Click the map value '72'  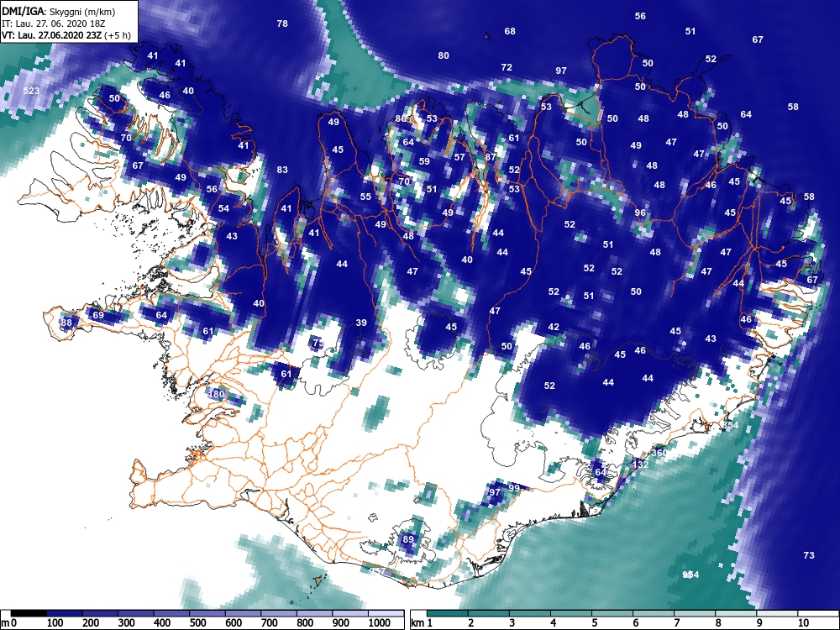pos(507,67)
